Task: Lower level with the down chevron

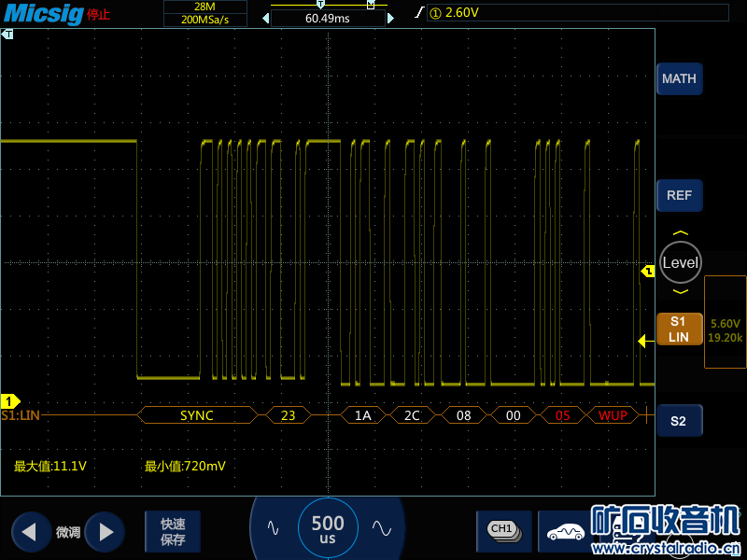Action: tap(680, 292)
